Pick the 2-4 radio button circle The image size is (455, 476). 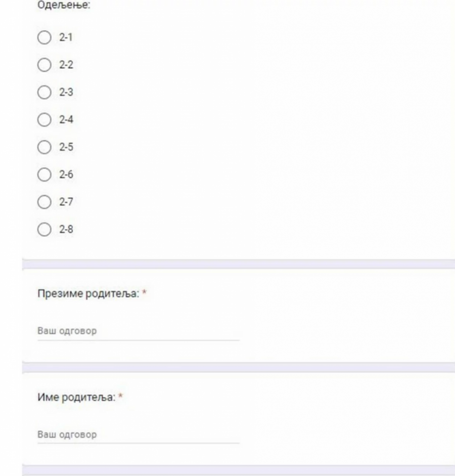(x=44, y=120)
